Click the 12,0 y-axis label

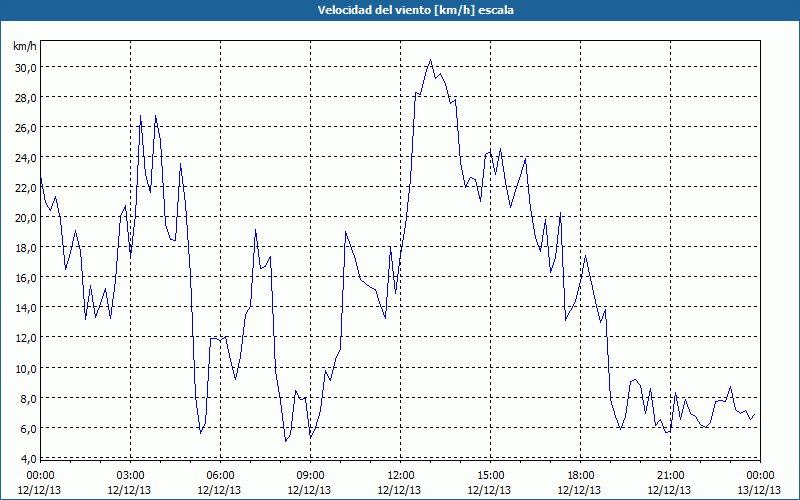coord(25,338)
